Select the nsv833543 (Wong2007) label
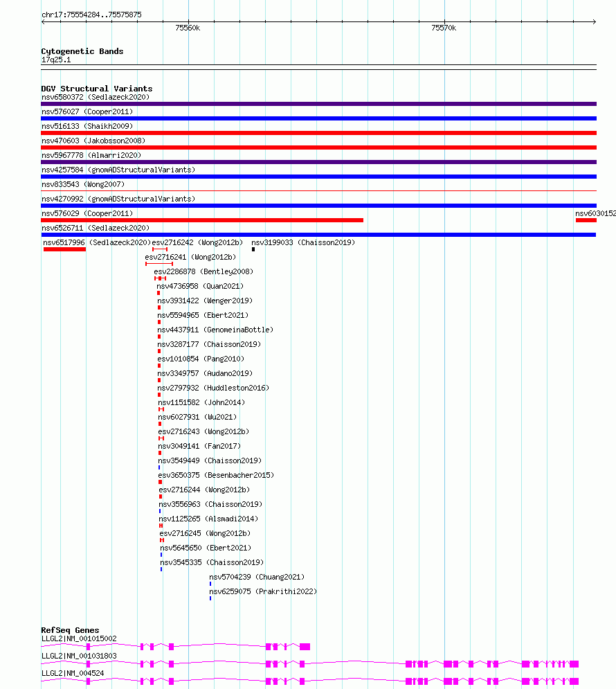Image resolution: width=616 pixels, height=689 pixels. 83,184
